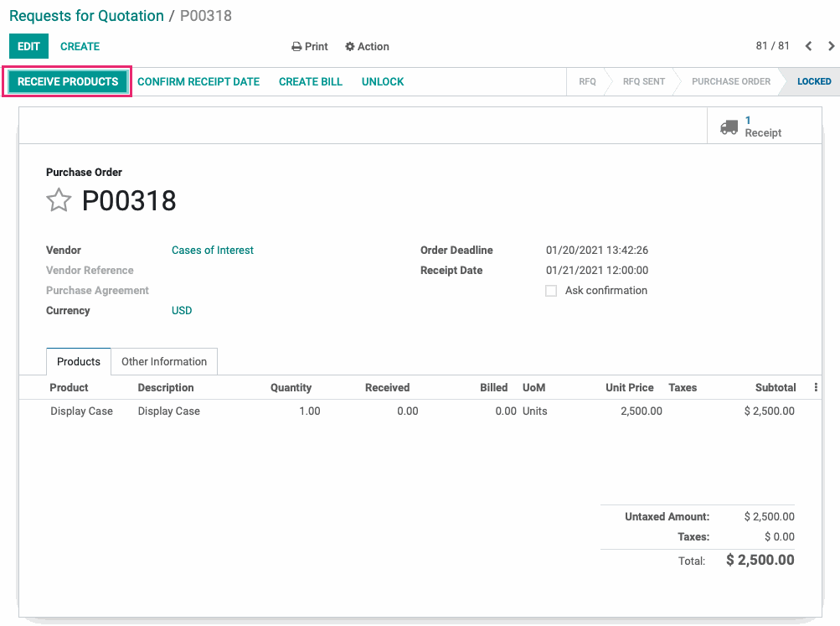Sort by Taxes column header
Viewport: 840px width, 626px height.
point(683,387)
